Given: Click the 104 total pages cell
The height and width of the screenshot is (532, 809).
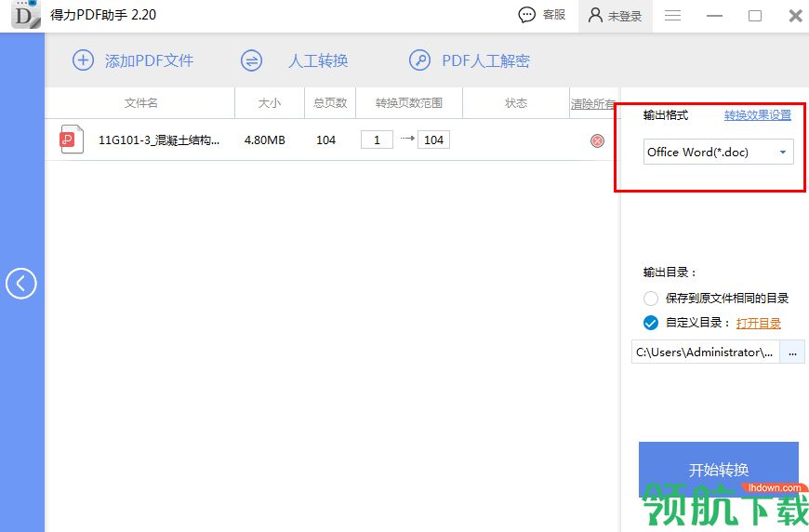Looking at the screenshot, I should click(326, 140).
